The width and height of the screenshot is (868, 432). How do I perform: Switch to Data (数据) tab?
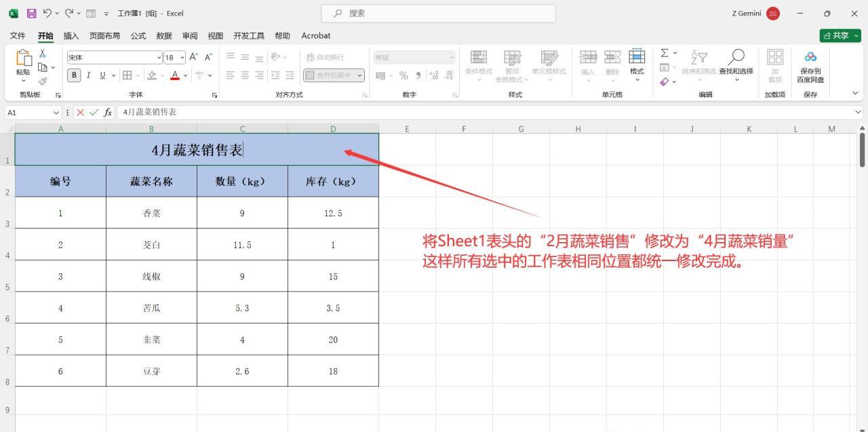[164, 35]
